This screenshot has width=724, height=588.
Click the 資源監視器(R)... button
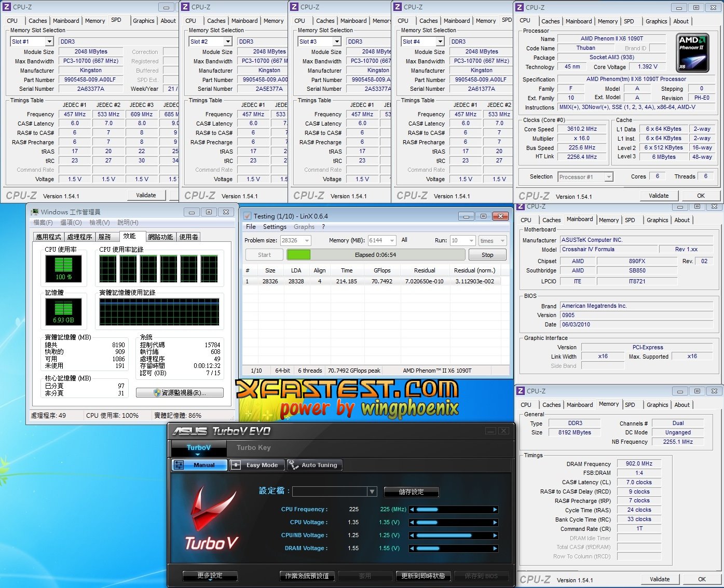[180, 393]
